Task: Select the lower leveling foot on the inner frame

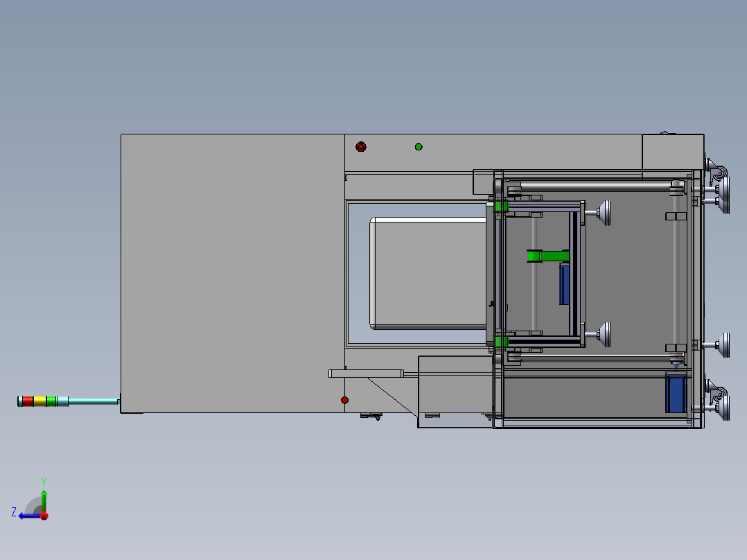Action: pyautogui.click(x=599, y=335)
